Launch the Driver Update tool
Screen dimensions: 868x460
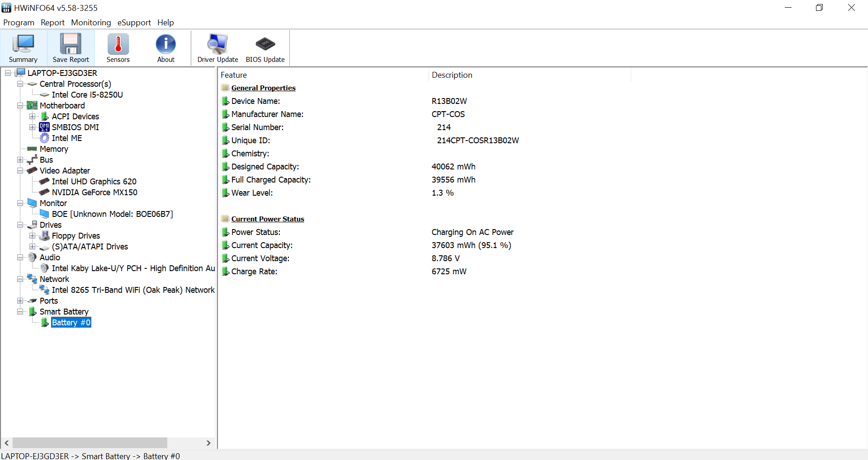[217, 48]
